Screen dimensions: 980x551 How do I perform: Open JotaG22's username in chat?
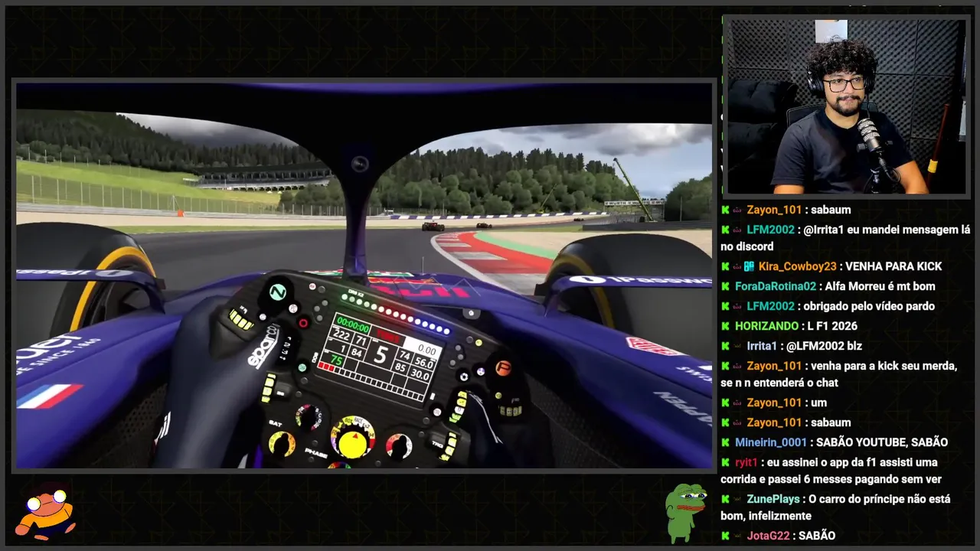point(768,536)
